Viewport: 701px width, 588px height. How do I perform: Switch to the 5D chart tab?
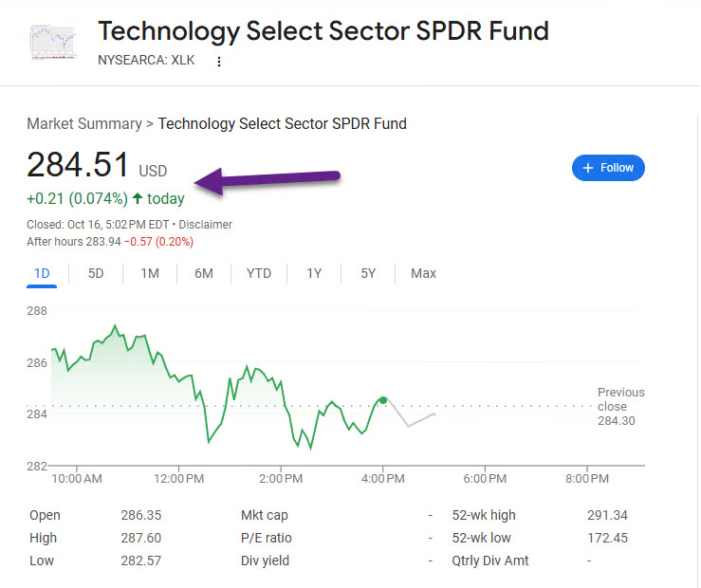96,273
